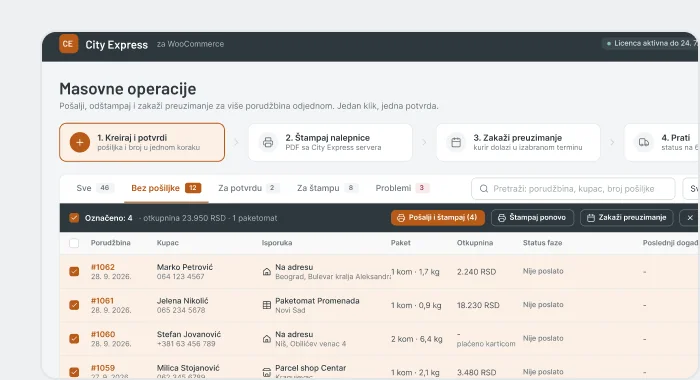Click customer name Marko Petrović
Viewport: 700px width, 380px height.
(185, 267)
